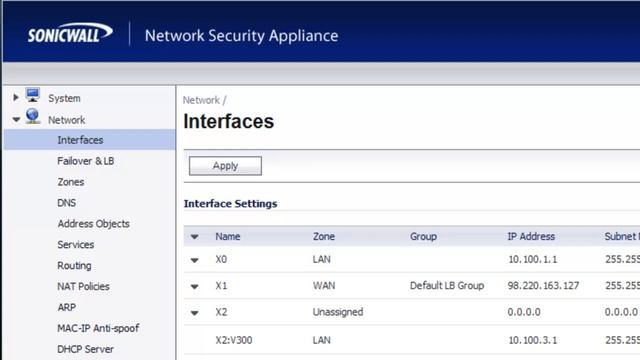The image size is (640, 360).
Task: Click the Interfaces page title
Action: tap(229, 122)
